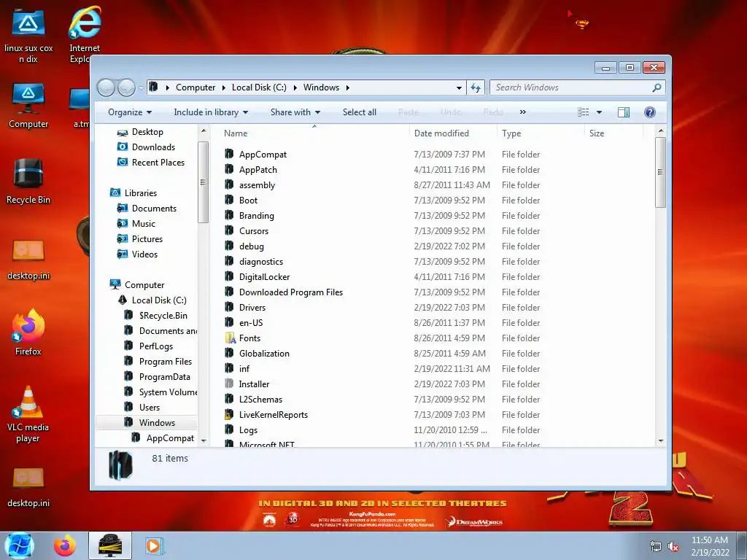Select the Fonts folder icon
The image size is (747, 560).
(x=230, y=338)
